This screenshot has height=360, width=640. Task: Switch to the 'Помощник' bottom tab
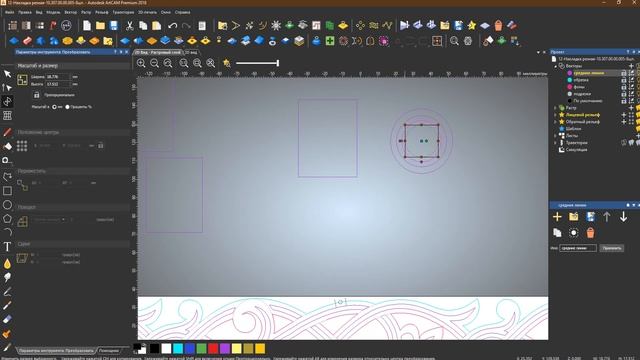pyautogui.click(x=109, y=351)
